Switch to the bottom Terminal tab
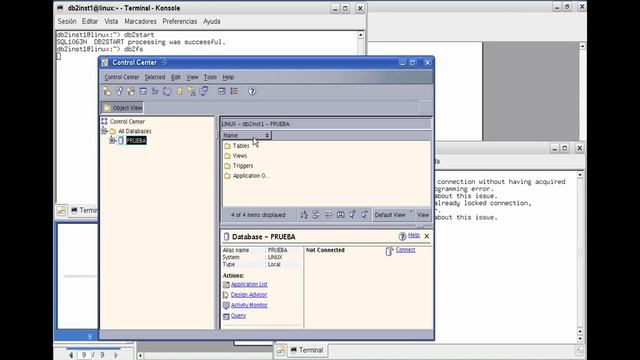 pyautogui.click(x=307, y=350)
